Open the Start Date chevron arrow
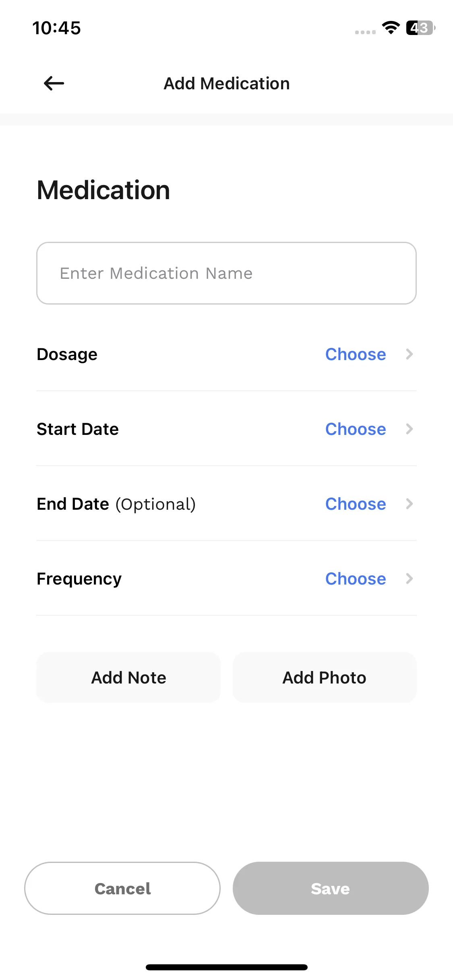The width and height of the screenshot is (453, 980). pyautogui.click(x=410, y=429)
